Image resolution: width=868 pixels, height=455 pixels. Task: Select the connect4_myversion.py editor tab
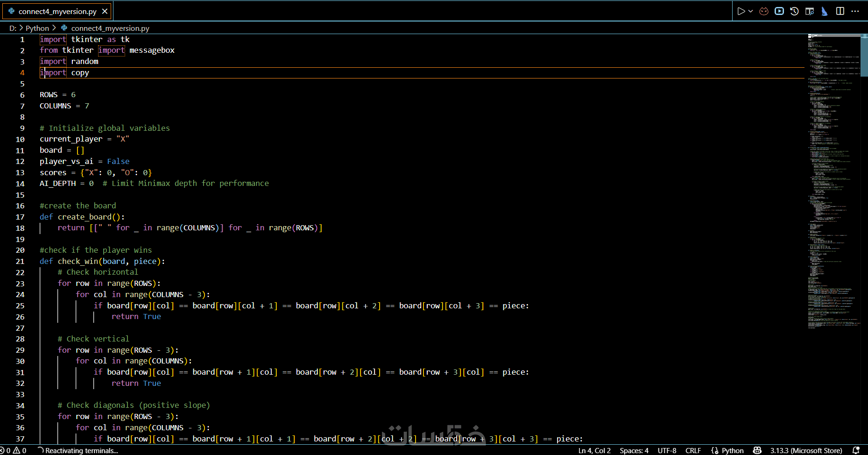[57, 11]
